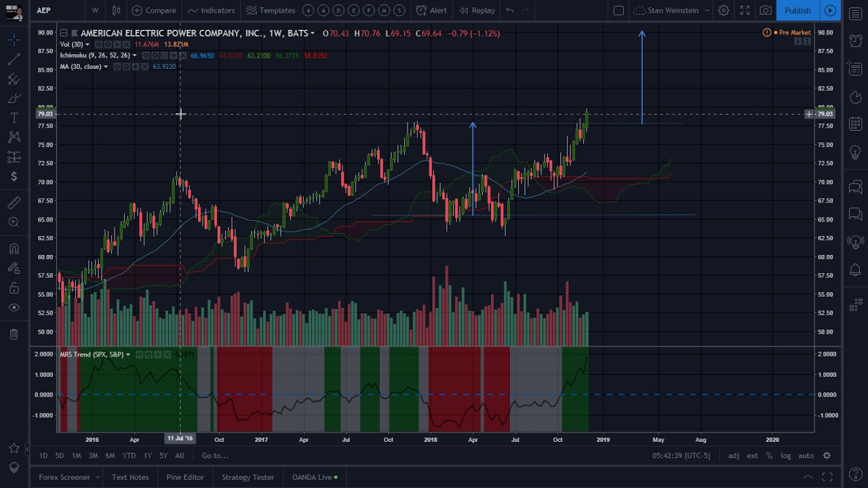This screenshot has width=868, height=488.
Task: Open the object tree layers icon
Action: pyautogui.click(x=14, y=468)
